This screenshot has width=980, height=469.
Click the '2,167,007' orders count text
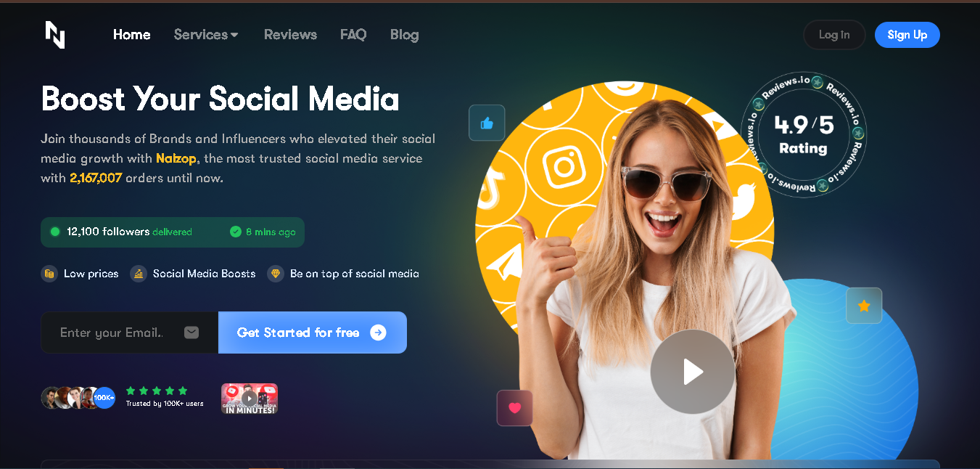(96, 178)
